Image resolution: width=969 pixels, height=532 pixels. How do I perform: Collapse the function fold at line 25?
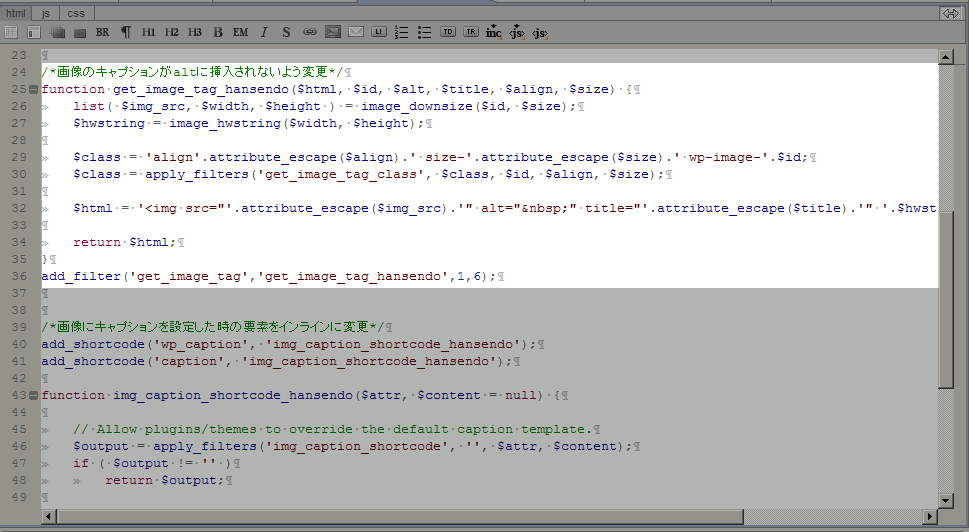click(x=34, y=90)
